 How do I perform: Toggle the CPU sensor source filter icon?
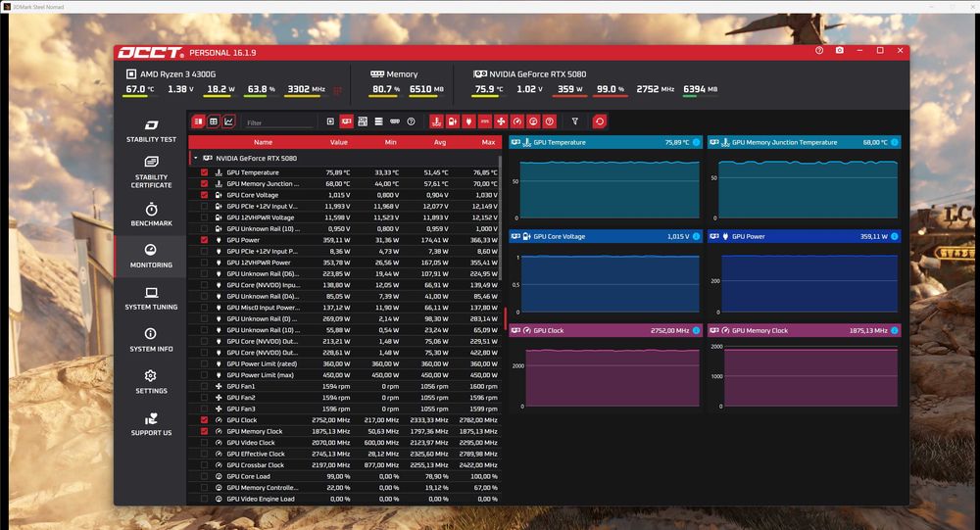330,121
